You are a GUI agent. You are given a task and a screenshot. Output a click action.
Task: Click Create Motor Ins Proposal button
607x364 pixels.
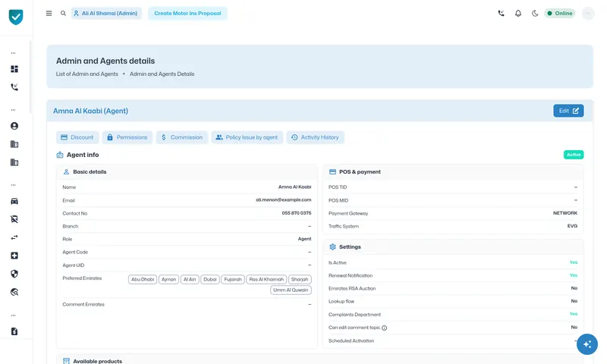click(187, 13)
